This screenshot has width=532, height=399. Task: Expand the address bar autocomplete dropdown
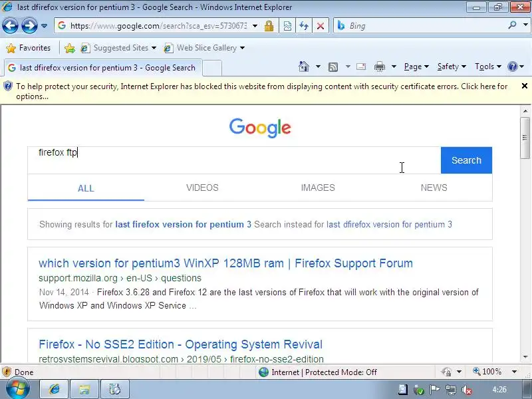(x=255, y=26)
